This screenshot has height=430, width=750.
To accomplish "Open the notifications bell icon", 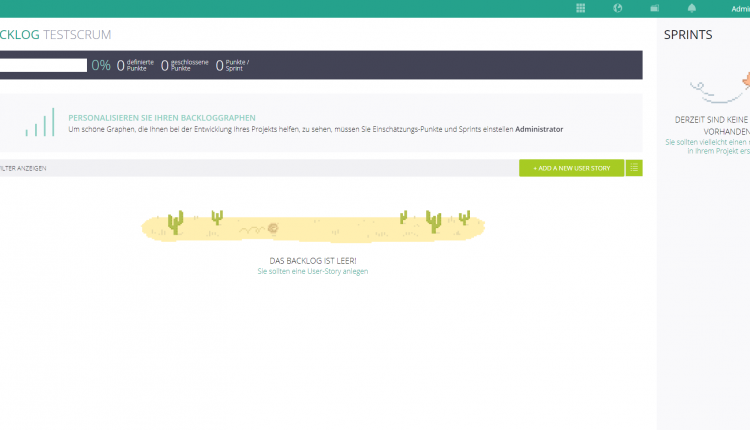I will coord(691,9).
